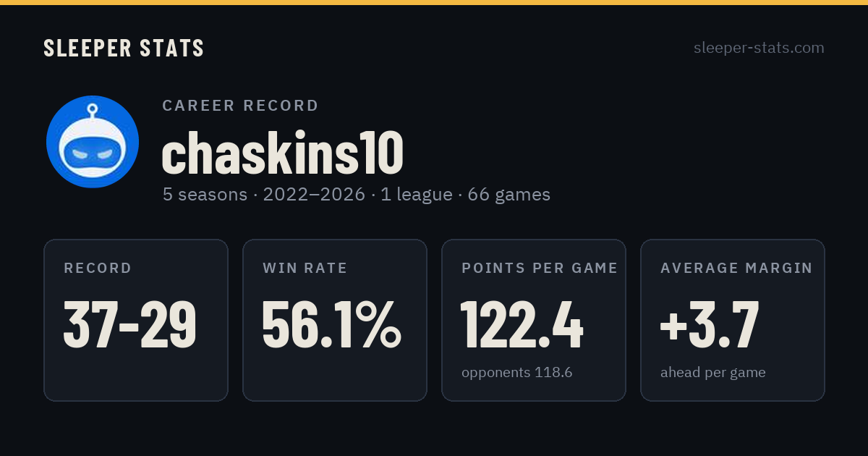Click the AVERAGE MARGIN label
The image size is (868, 456).
tap(736, 269)
